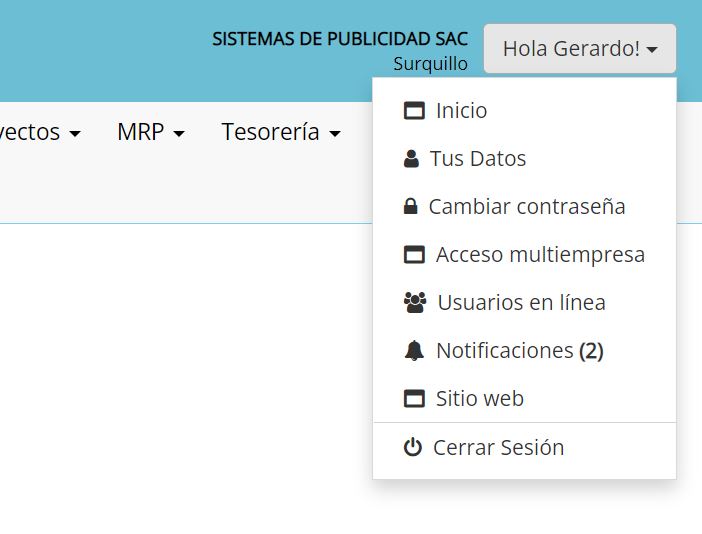Choose the Tus Datos menu entry

[x=478, y=159]
